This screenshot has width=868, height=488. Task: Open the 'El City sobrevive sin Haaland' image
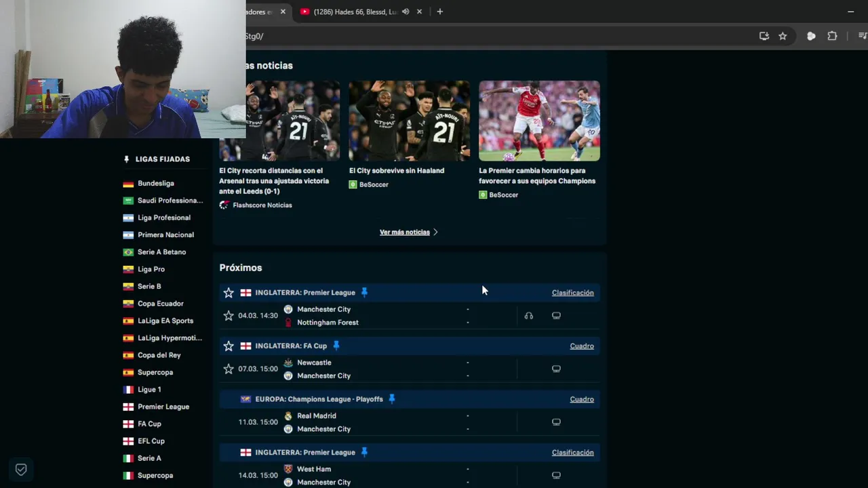(x=409, y=121)
